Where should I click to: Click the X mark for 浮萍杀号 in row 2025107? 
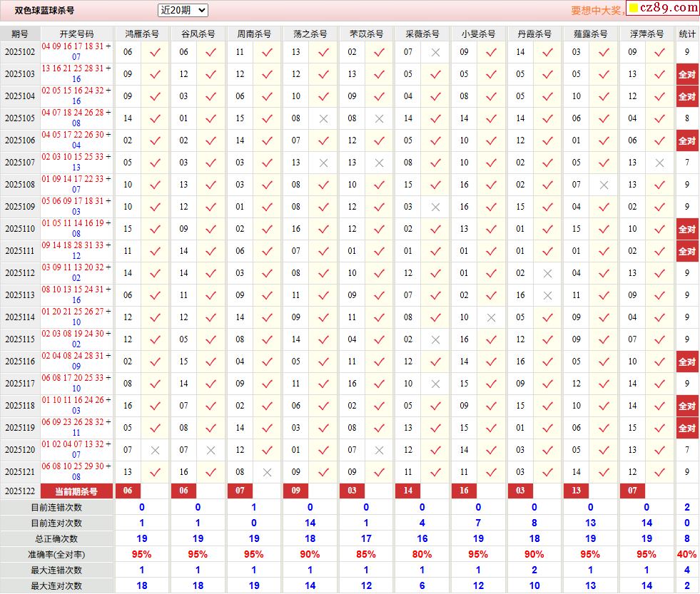[x=659, y=163]
